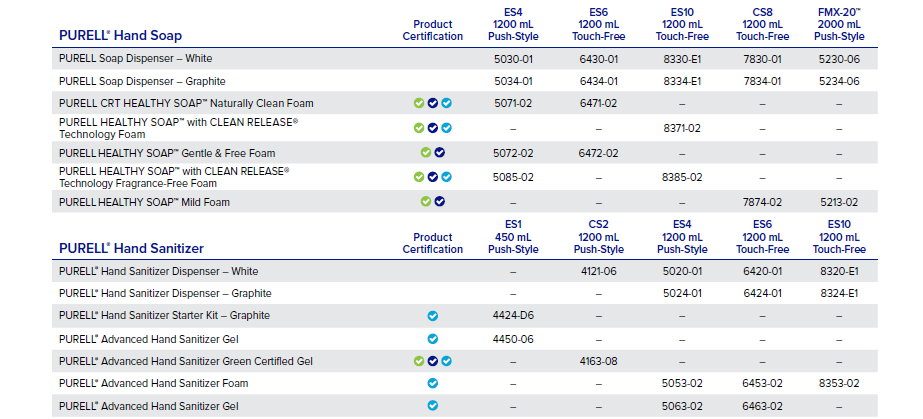The image size is (923, 419).
Task: Click blue certification icon for Sanitizer Starter Kit
Action: click(433, 315)
